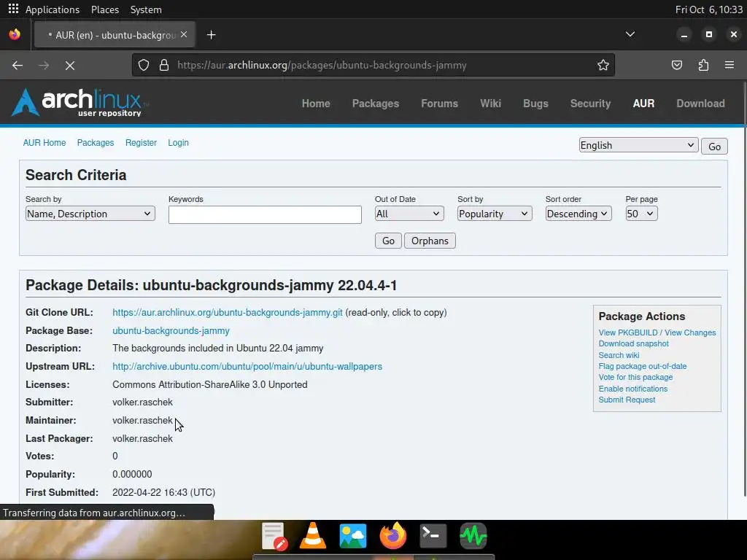Bookmark this page with the star
The width and height of the screenshot is (747, 560).
click(603, 65)
